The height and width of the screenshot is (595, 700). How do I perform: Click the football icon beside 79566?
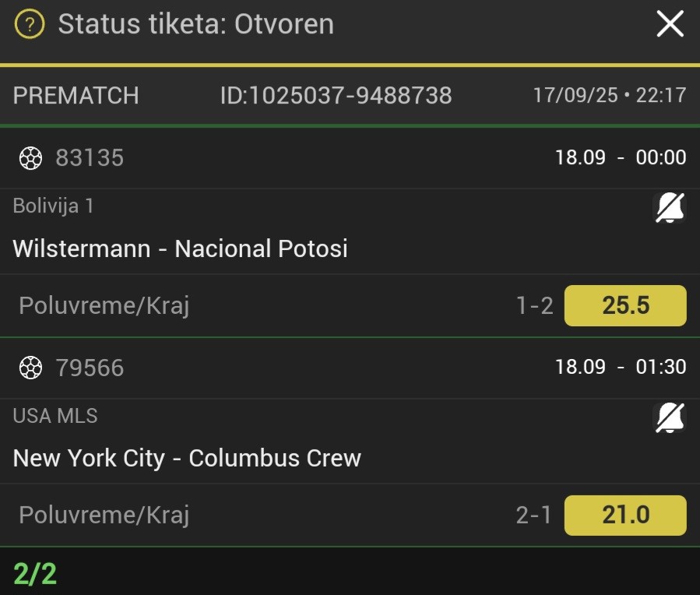click(x=31, y=368)
